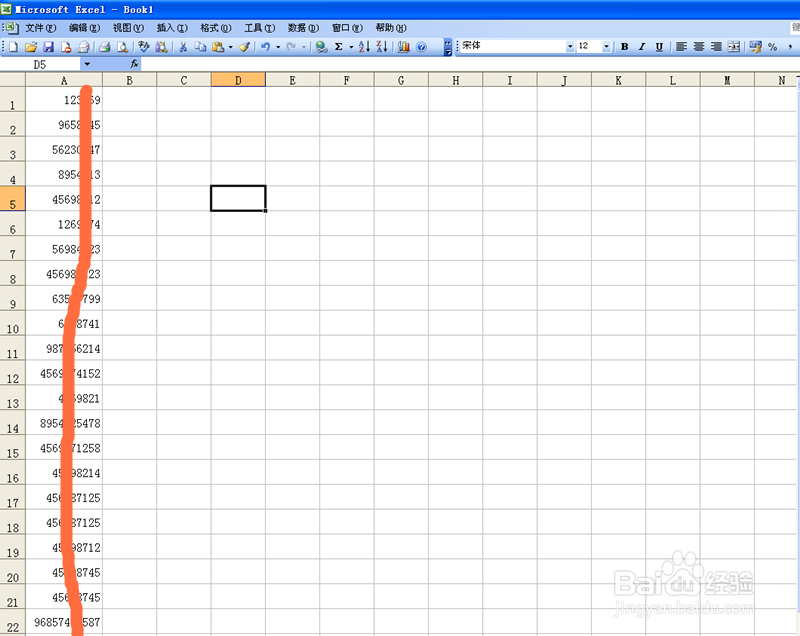Click the fx Insert Function button
The width and height of the screenshot is (800, 636).
(x=134, y=64)
